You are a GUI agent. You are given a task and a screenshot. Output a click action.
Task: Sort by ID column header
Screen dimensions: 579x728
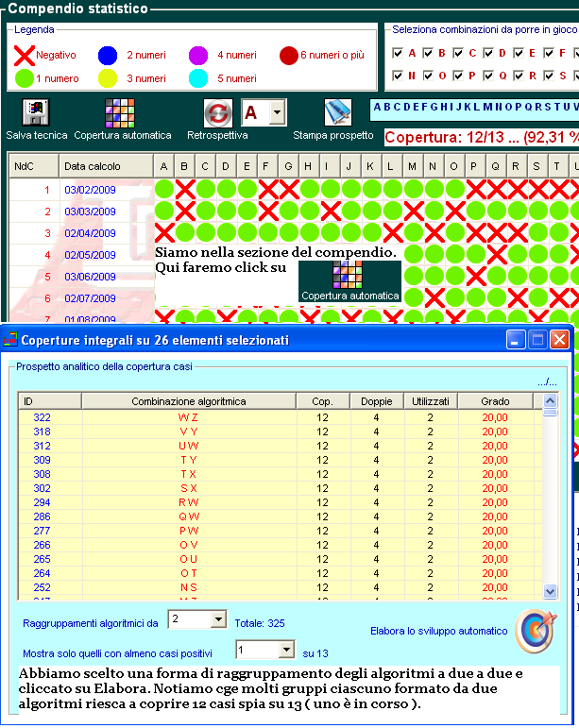(x=50, y=401)
